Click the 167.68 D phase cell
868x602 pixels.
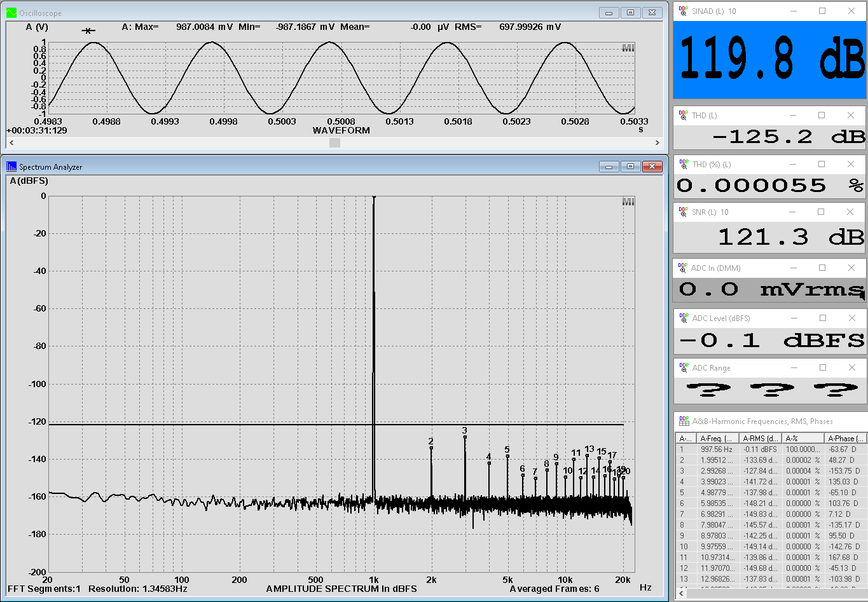tap(846, 557)
